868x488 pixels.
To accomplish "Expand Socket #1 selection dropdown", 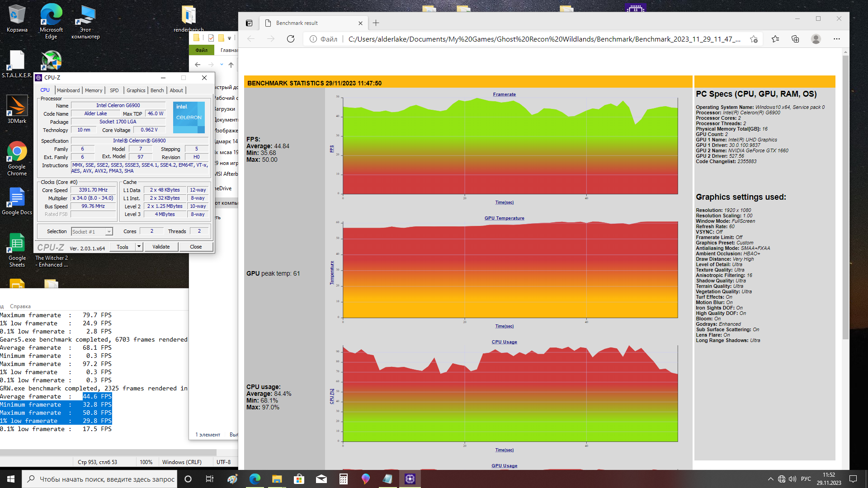I will click(x=109, y=232).
